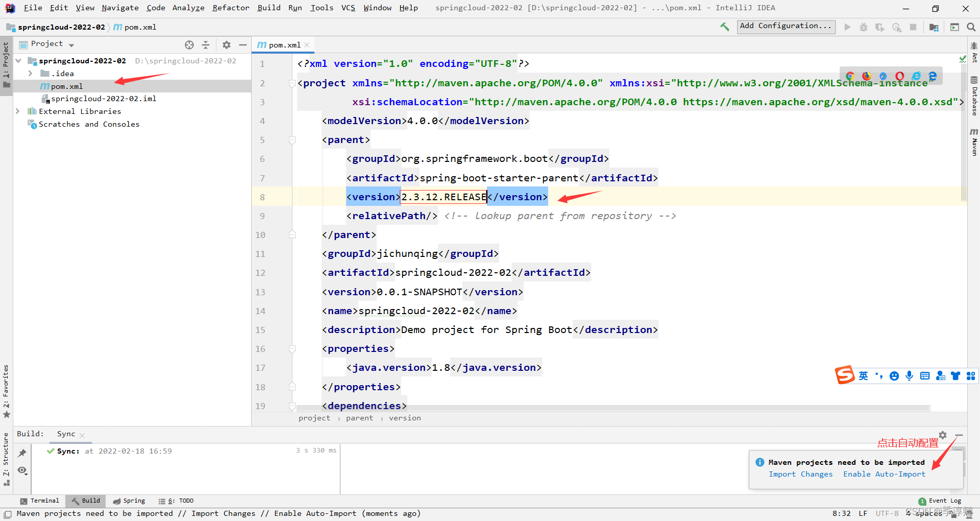Open in Chrome browser icon
The image size is (980, 521).
tap(850, 76)
